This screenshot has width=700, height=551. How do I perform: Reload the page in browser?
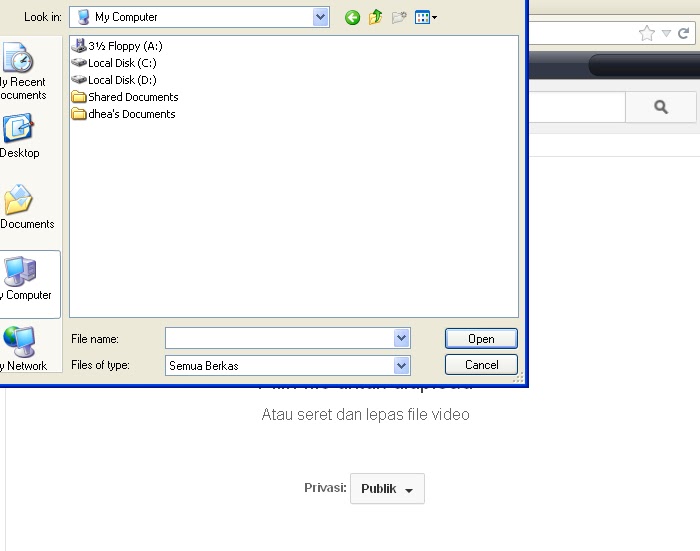tap(683, 33)
